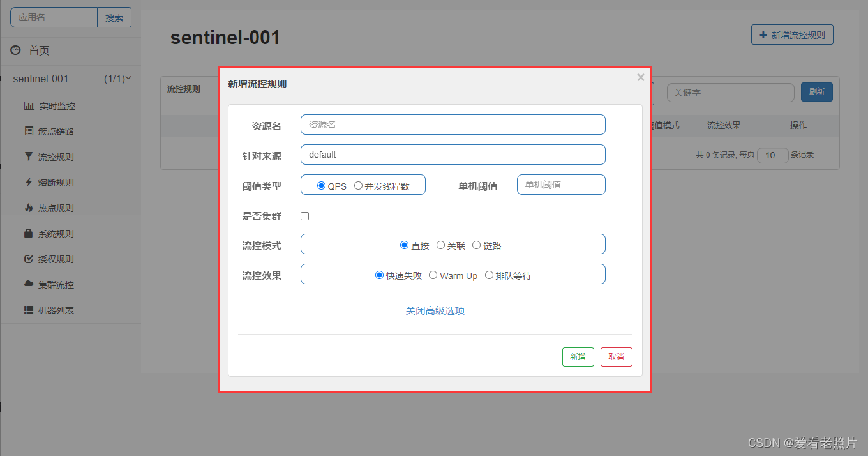Enable the 是否集群 checkbox

304,216
